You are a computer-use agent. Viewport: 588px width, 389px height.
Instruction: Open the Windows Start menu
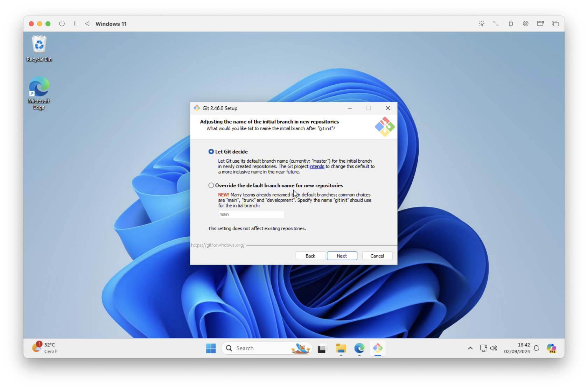(x=211, y=348)
